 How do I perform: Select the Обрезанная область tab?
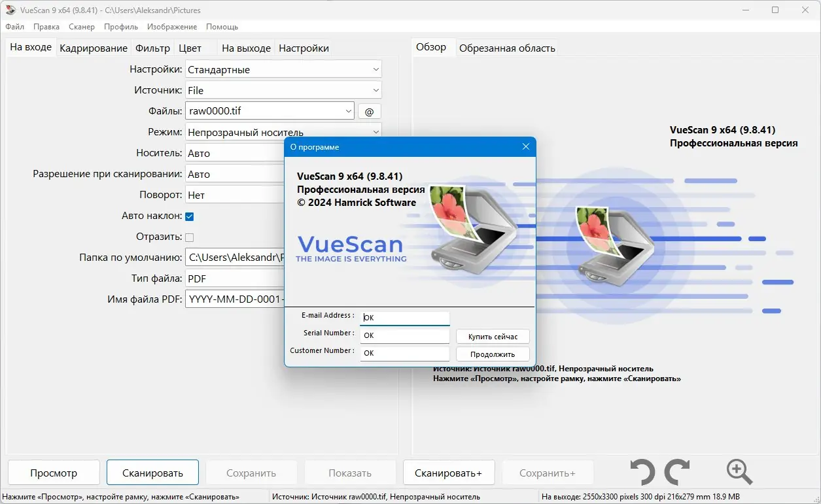pos(507,48)
